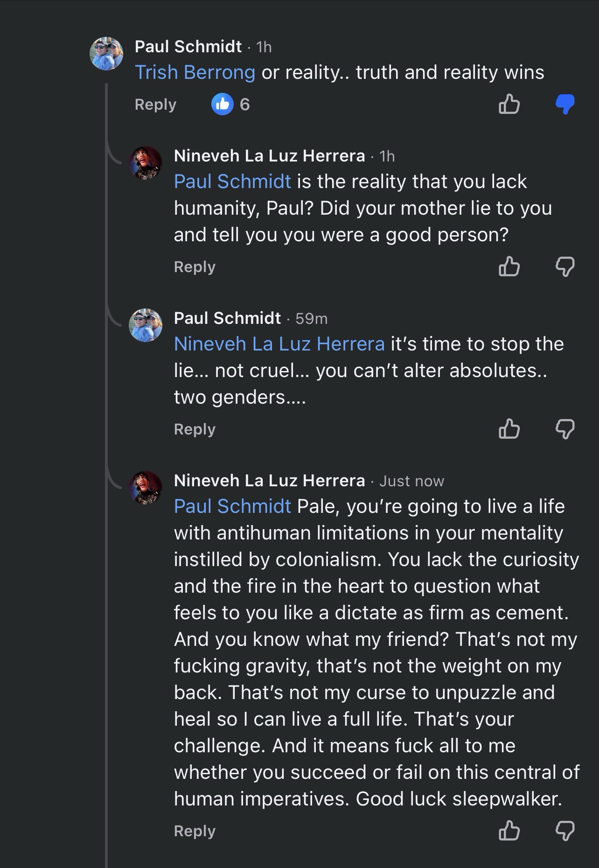Image resolution: width=599 pixels, height=868 pixels.
Task: Reply to Nineveh's 'good person' comment
Action: coord(195,266)
